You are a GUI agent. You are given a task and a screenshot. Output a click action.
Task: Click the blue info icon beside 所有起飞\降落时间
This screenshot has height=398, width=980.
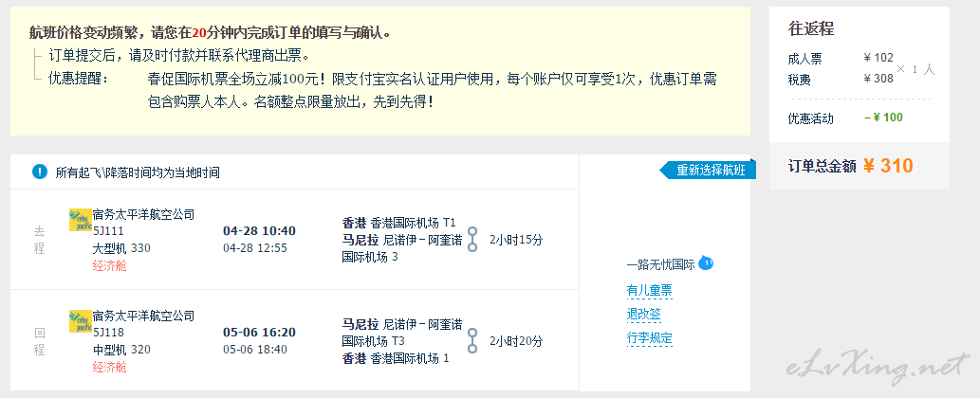40,172
